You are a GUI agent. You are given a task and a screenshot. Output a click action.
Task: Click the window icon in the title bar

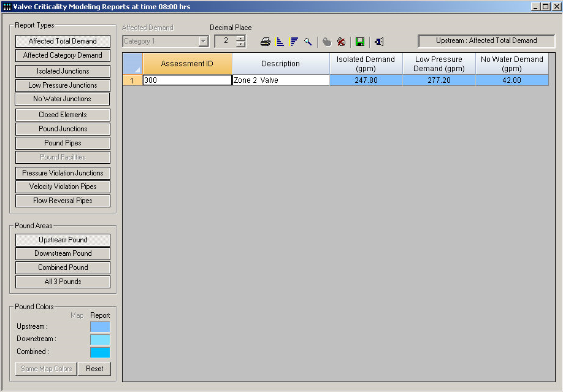pos(7,7)
